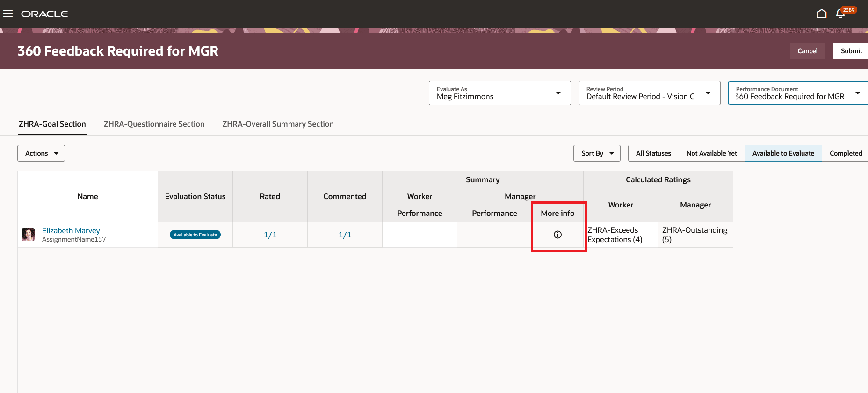Click the 360 Feedback Required for MGR title

[118, 51]
